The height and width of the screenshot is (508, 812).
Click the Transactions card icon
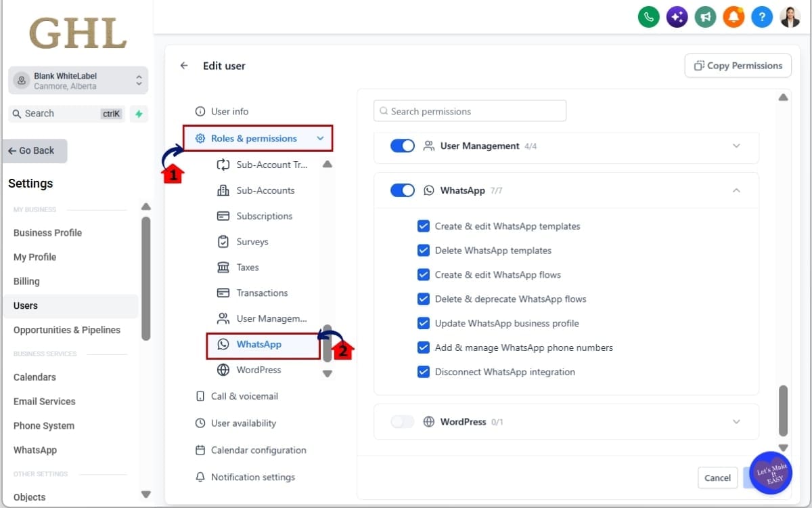point(223,293)
